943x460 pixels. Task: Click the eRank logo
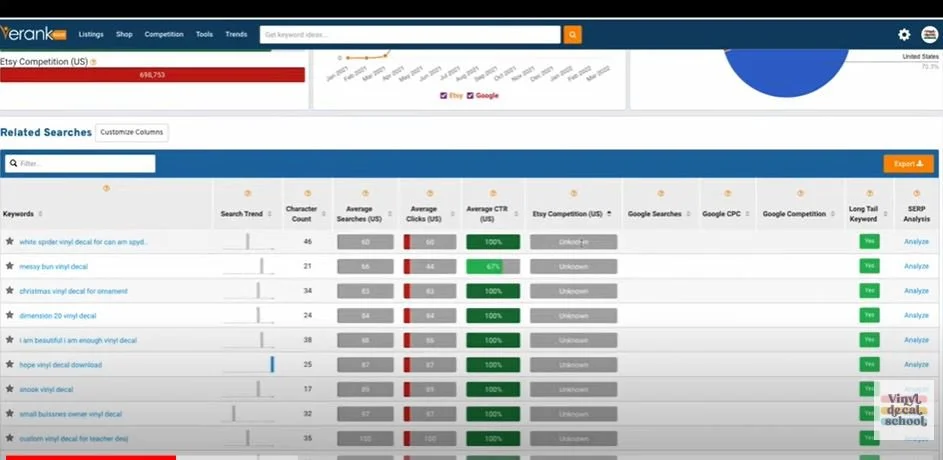pos(33,34)
